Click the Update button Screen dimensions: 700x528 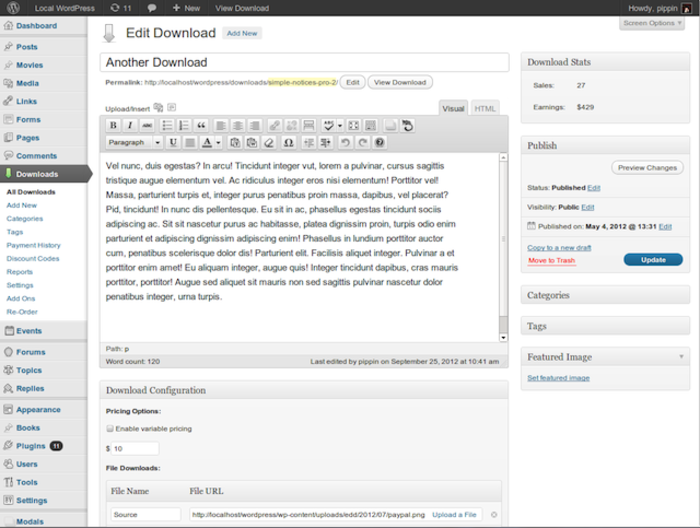[x=652, y=260]
